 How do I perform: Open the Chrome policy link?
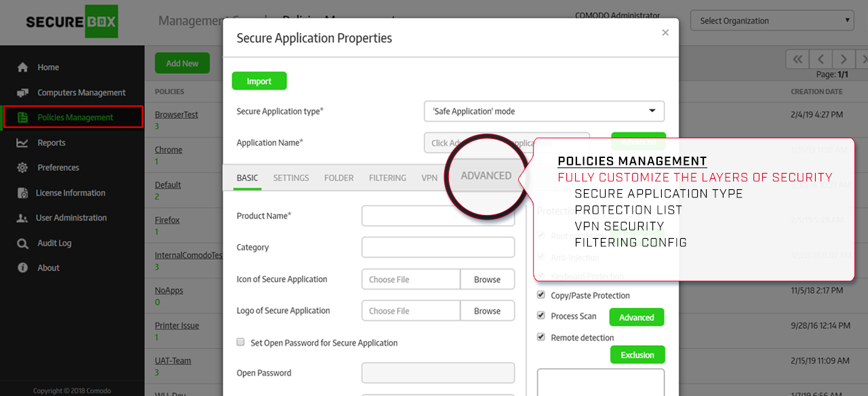[x=168, y=150]
